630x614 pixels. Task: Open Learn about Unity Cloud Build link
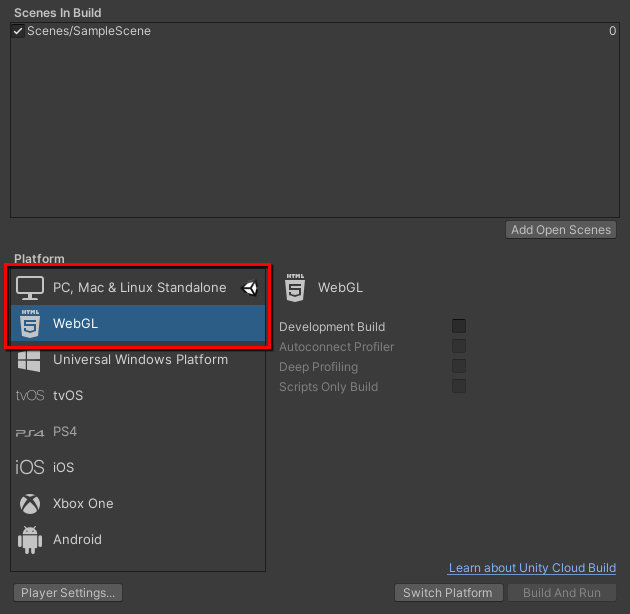pos(532,568)
